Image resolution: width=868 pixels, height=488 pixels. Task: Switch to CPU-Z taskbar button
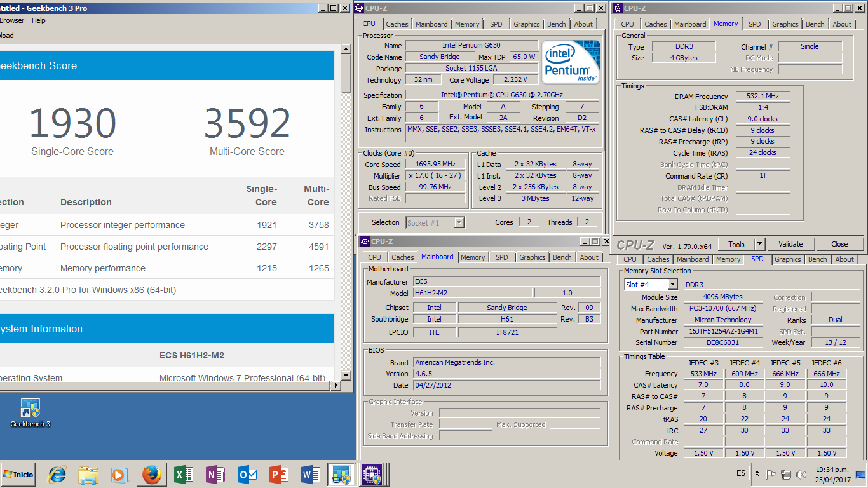(x=372, y=475)
